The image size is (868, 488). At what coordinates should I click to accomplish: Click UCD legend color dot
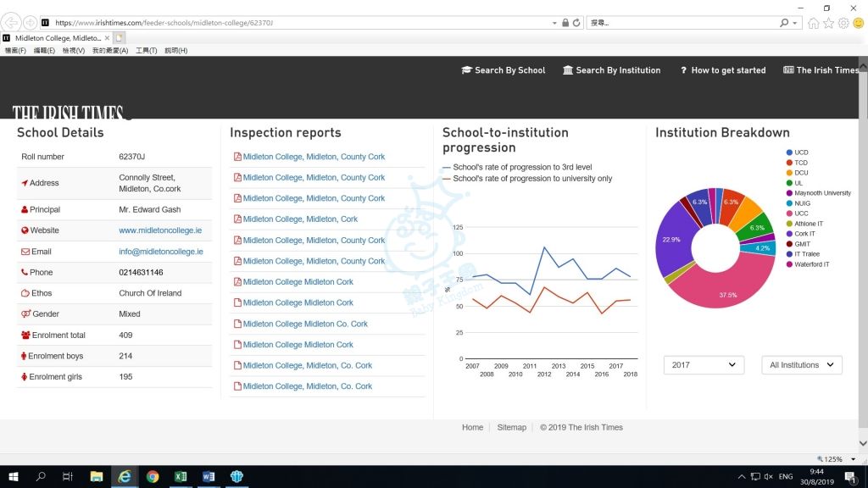click(x=789, y=152)
